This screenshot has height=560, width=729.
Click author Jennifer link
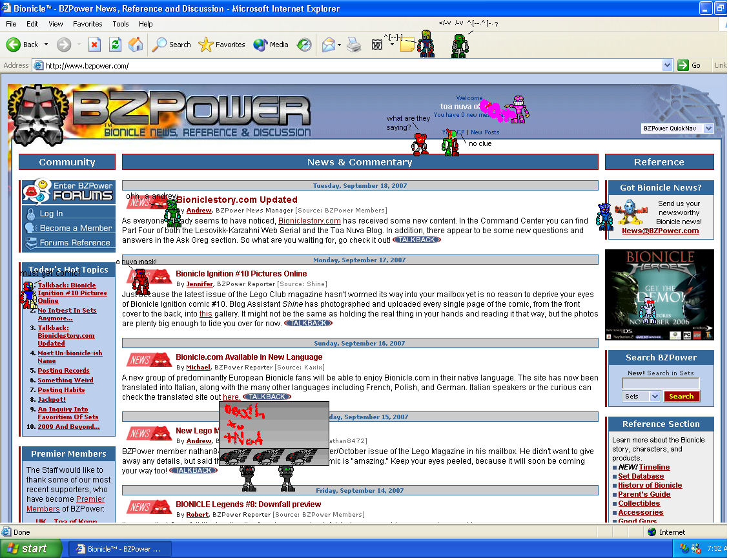click(200, 284)
